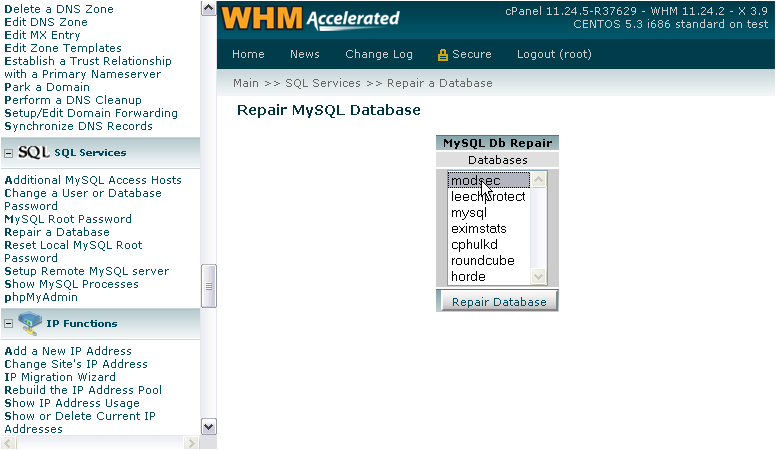Select eximstats in the database list
The height and width of the screenshot is (450, 776).
[x=488, y=228]
